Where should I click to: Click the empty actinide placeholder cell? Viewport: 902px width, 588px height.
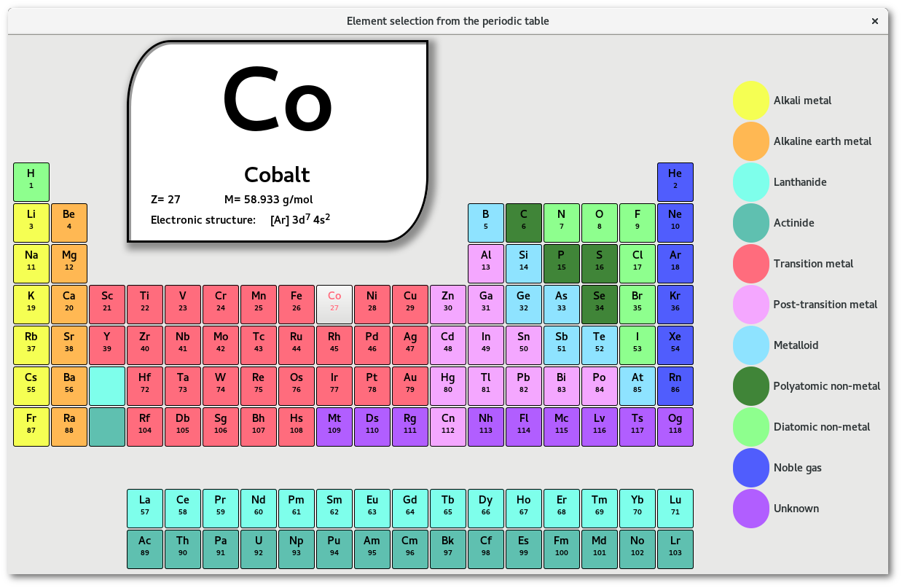coord(107,427)
